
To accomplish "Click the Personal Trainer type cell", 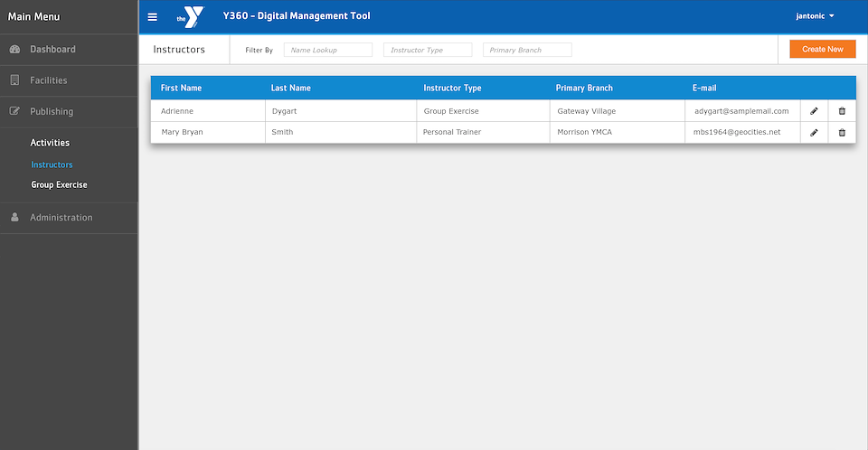I will [x=483, y=132].
